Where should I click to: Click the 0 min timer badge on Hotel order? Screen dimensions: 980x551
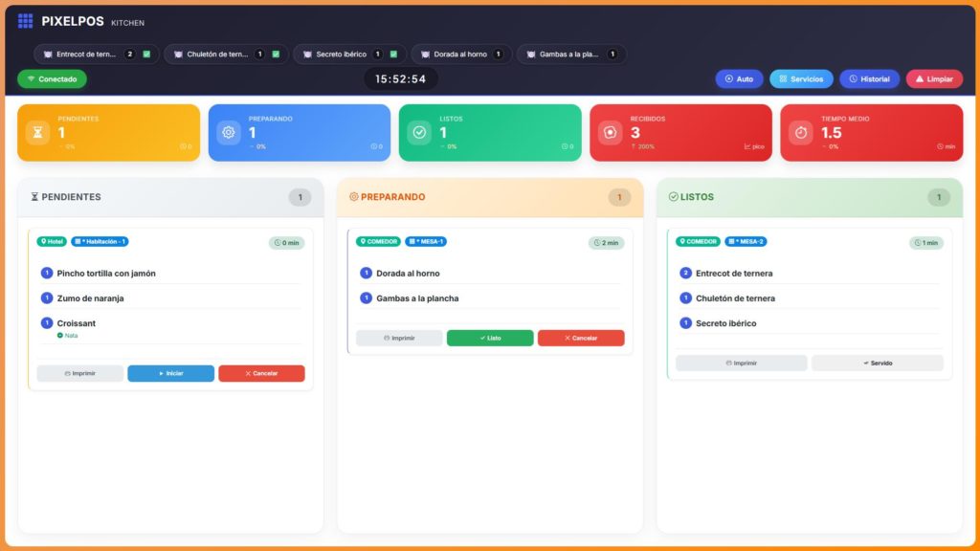coord(287,242)
